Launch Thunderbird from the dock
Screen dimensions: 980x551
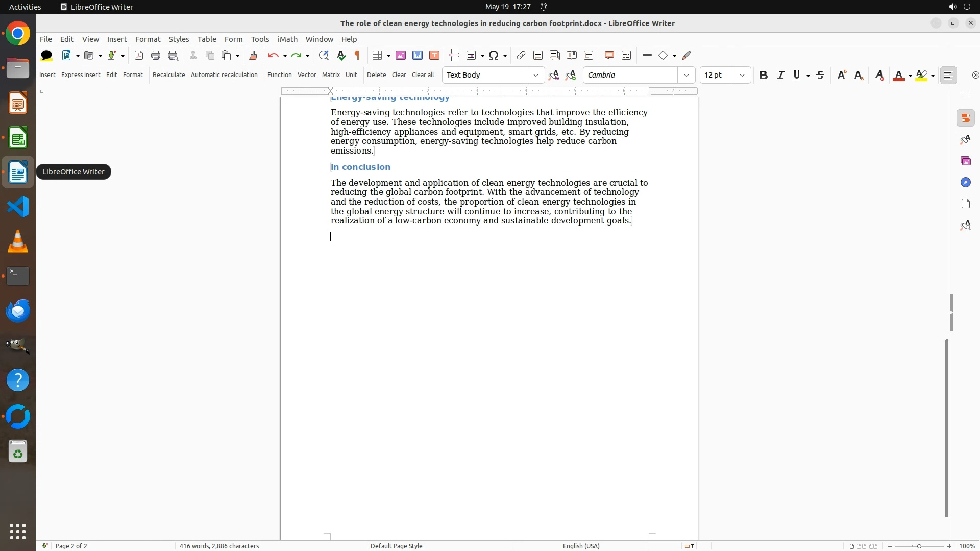click(x=18, y=311)
